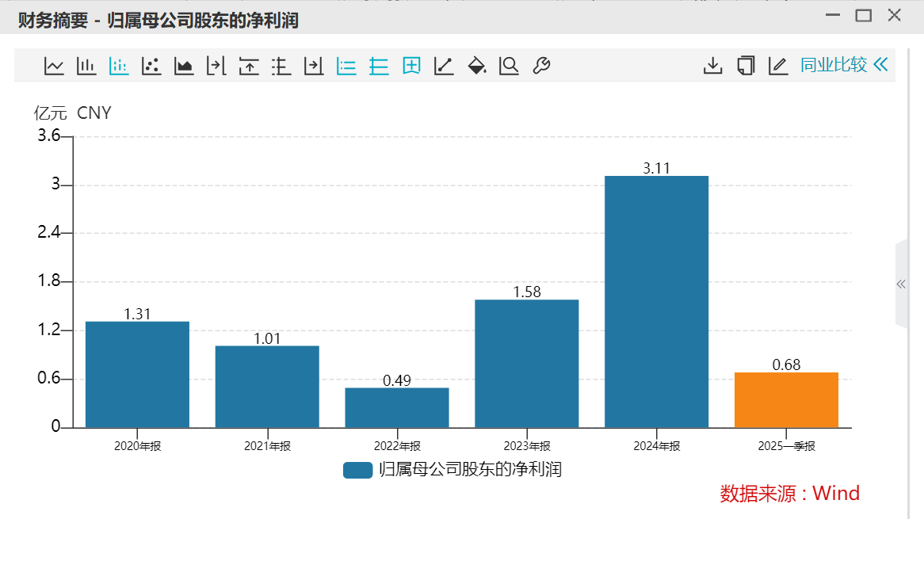Click the y-axis value 1.8
The image size is (924, 561).
[x=49, y=280]
